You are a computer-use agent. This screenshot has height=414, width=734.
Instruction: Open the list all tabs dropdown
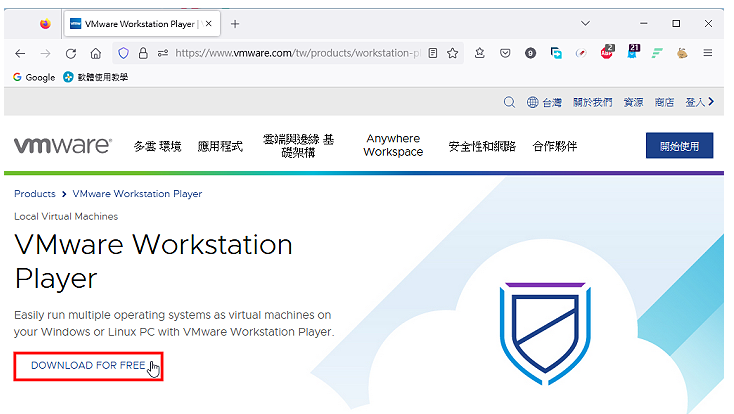[x=585, y=23]
